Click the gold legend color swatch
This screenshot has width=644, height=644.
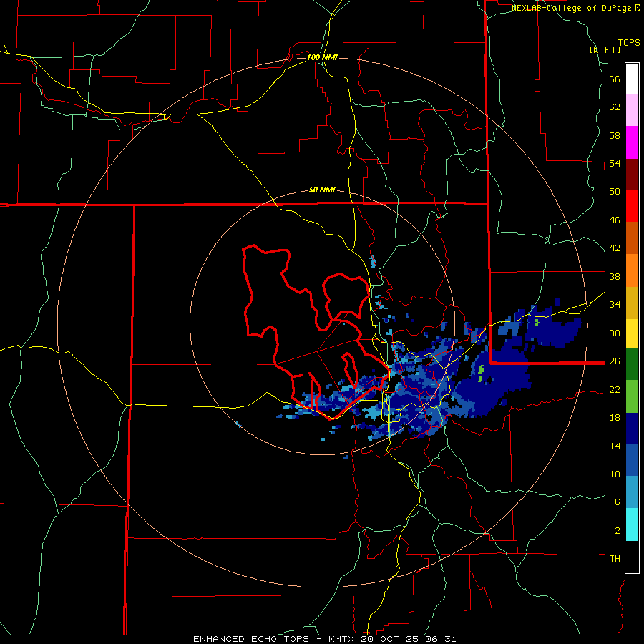pos(632,303)
